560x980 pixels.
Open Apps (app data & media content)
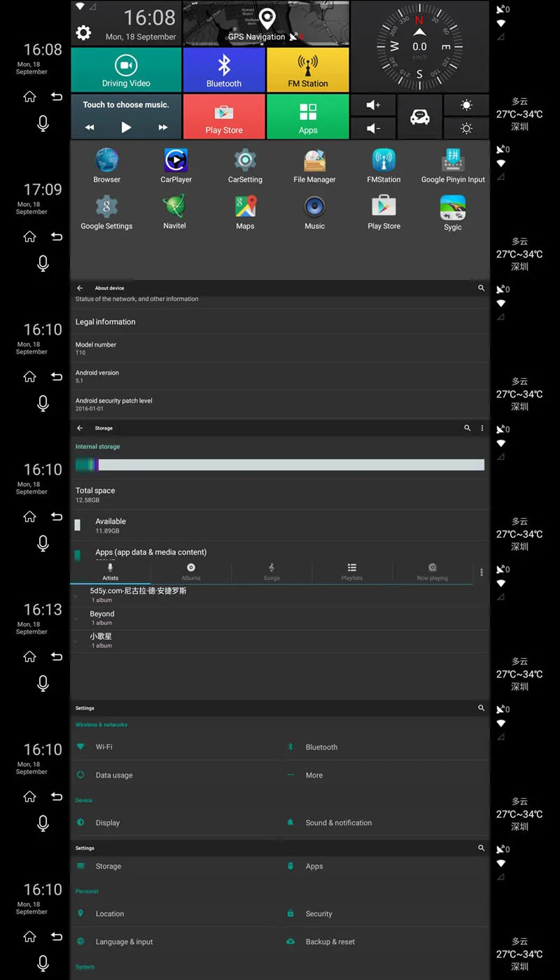click(x=279, y=551)
